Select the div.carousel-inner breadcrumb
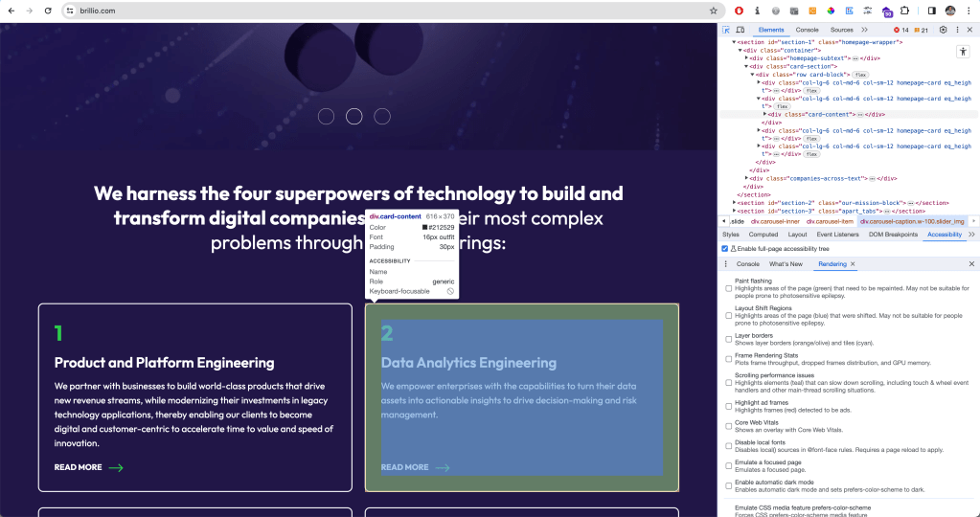 click(774, 221)
